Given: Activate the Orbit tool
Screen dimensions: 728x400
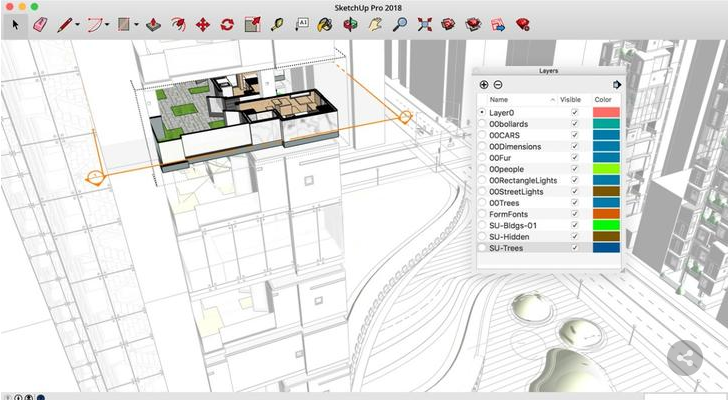Looking at the screenshot, I should 351,24.
